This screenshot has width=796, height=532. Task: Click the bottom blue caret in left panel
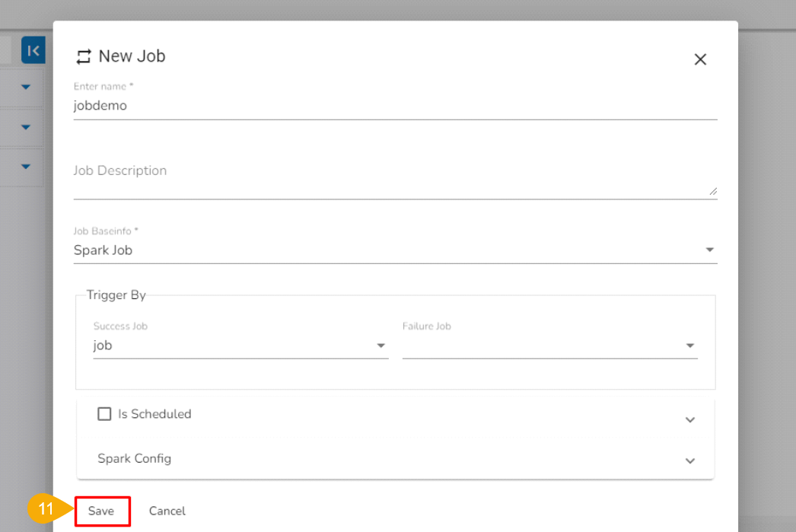26,166
